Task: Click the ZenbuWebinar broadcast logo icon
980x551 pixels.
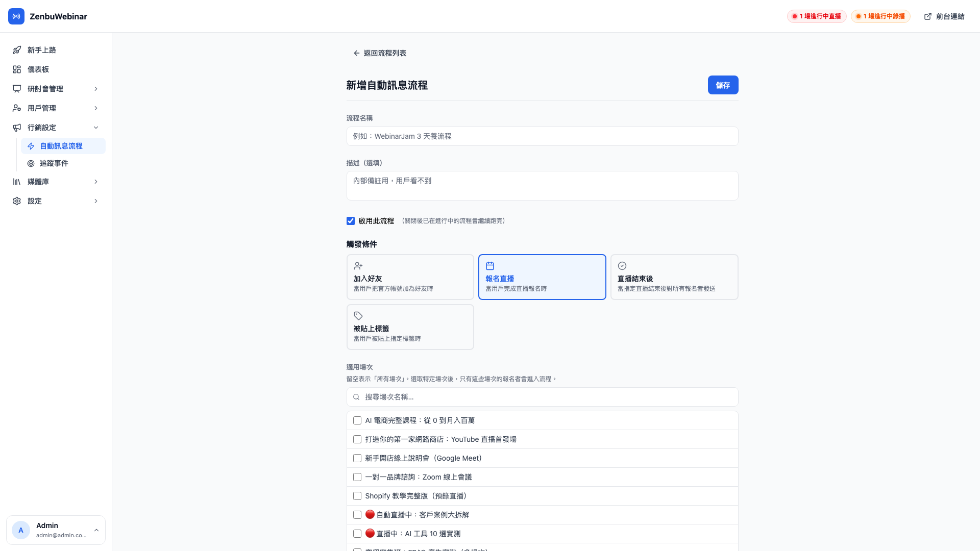Action: coord(16,16)
